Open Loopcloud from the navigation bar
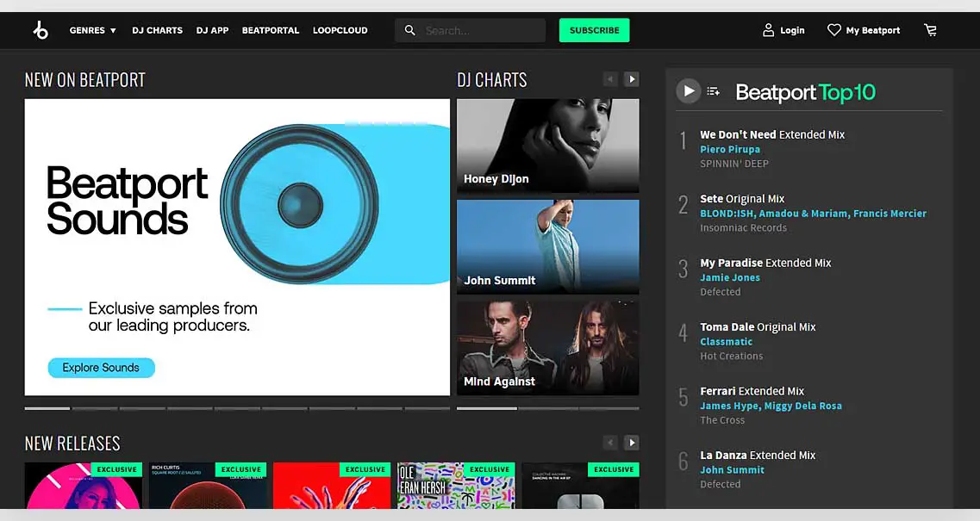Image resolution: width=980 pixels, height=521 pixels. click(340, 30)
